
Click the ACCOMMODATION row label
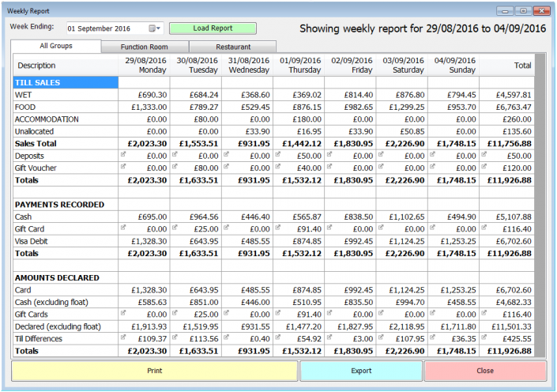click(x=47, y=119)
